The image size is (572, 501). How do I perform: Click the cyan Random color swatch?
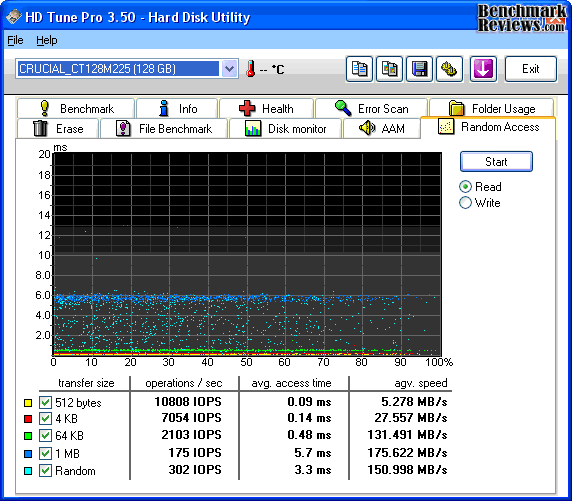tap(28, 471)
